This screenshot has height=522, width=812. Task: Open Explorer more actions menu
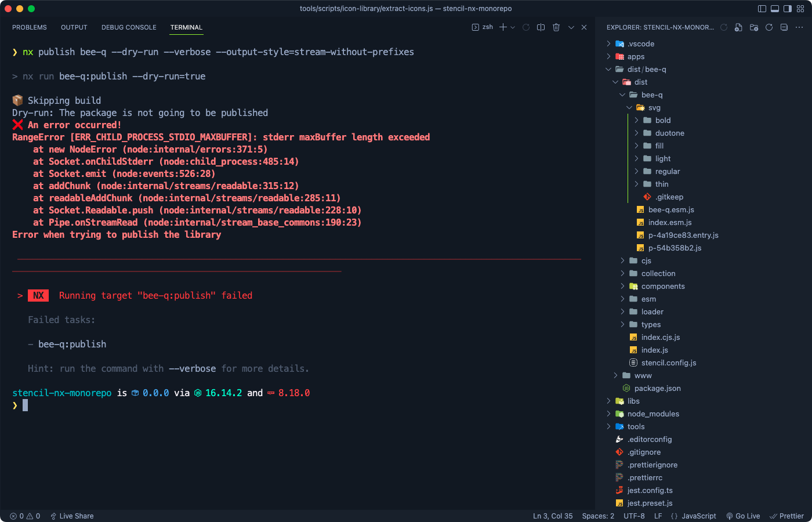click(799, 27)
